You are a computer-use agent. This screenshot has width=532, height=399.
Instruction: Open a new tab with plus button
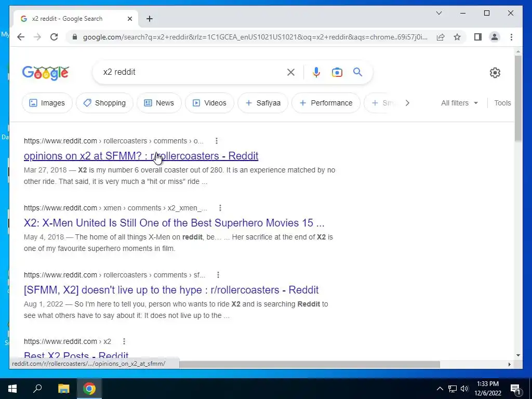pos(150,19)
